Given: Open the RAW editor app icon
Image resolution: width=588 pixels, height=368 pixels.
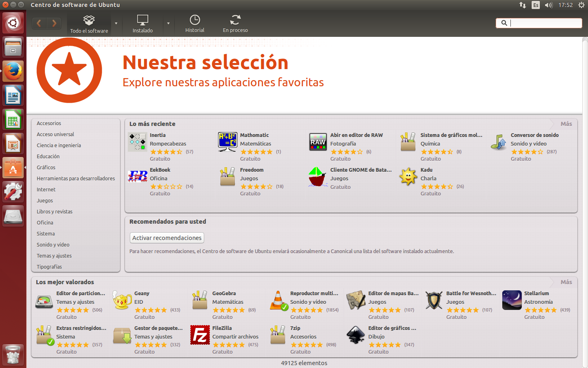Looking at the screenshot, I should coord(318,142).
